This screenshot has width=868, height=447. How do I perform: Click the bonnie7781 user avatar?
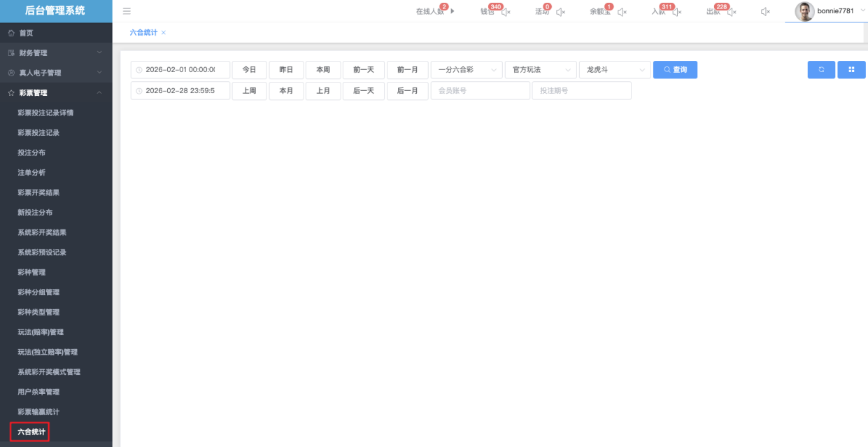click(804, 11)
